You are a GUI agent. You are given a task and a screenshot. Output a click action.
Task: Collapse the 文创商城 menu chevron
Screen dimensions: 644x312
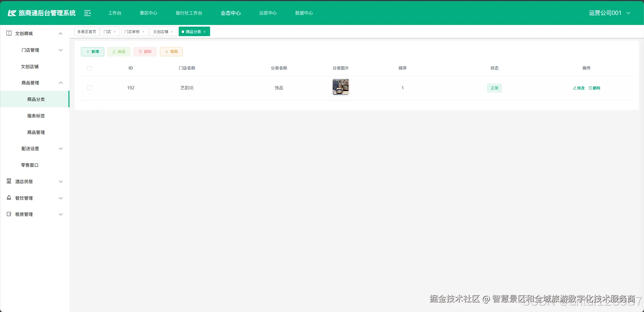61,33
